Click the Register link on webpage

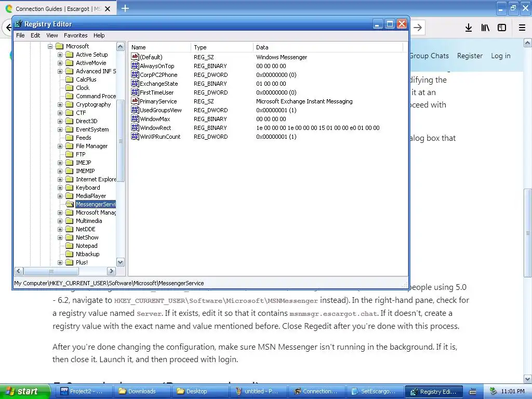click(470, 56)
